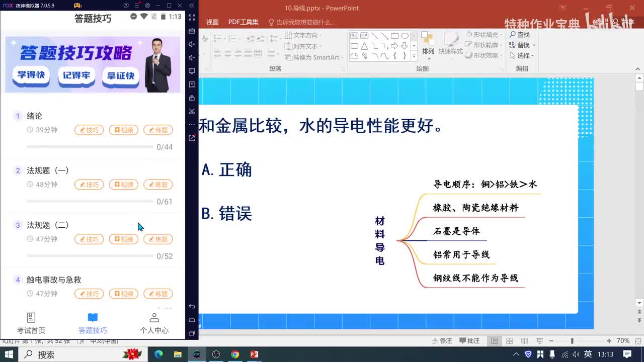Open Windows Start button
This screenshot has height=362, width=644.
[x=9, y=354]
